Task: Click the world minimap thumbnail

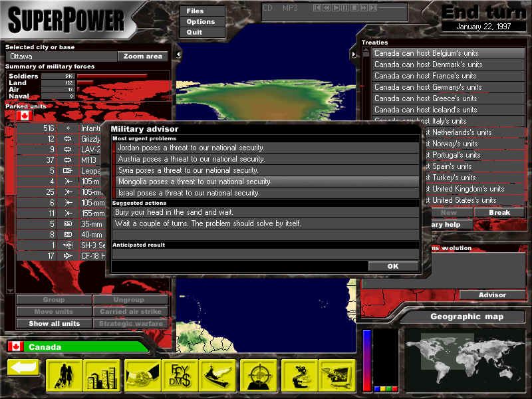Action: (x=465, y=360)
